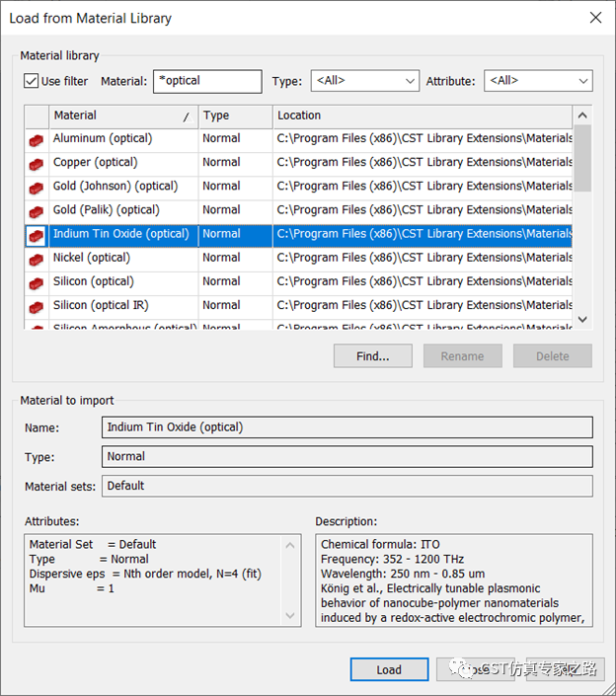Image resolution: width=616 pixels, height=696 pixels.
Task: Click the Wavelength: 250 nm description line
Action: click(x=403, y=574)
